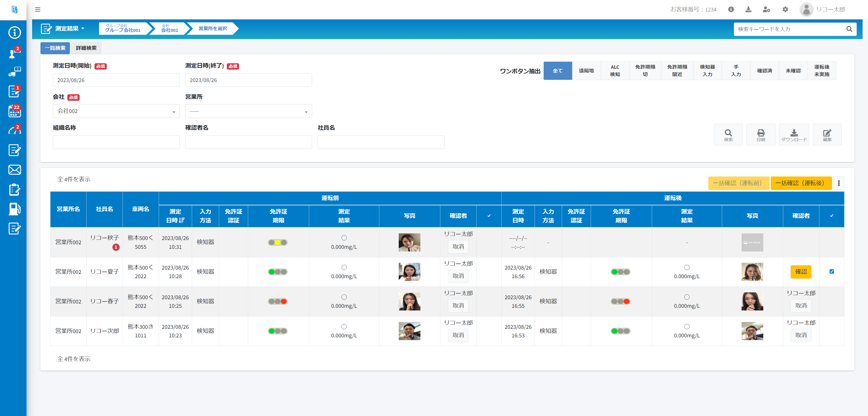
Task: Toggle the 運転後 header select-all checkbox
Action: (831, 216)
